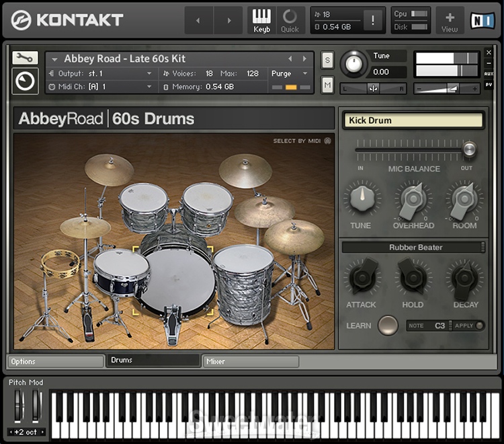This screenshot has height=444, width=504.
Task: Open instrument edit mode wrench icon
Action: pos(25,58)
